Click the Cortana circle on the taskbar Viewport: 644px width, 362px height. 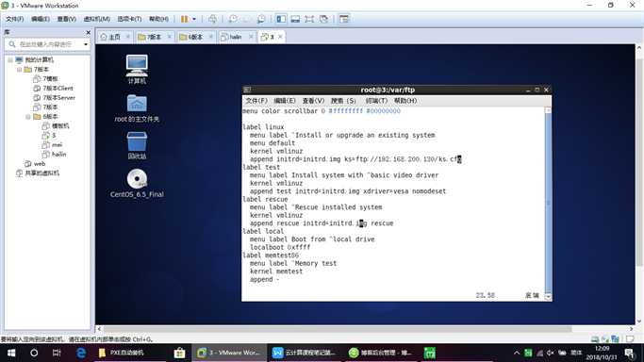click(x=34, y=353)
